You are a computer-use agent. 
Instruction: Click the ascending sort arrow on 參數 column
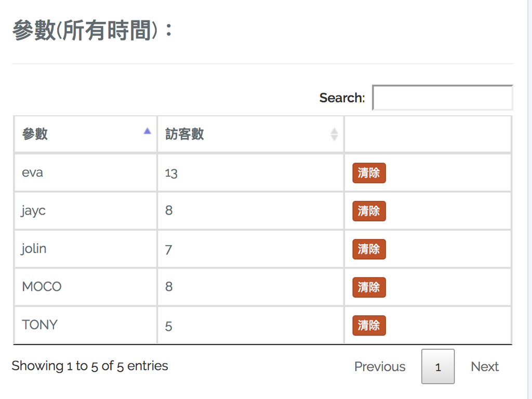[x=147, y=131]
